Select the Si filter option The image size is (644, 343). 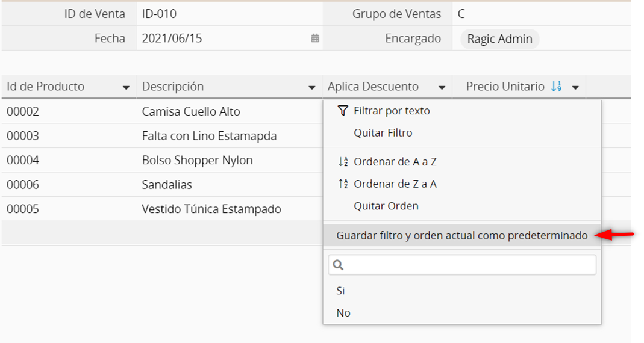pos(340,291)
